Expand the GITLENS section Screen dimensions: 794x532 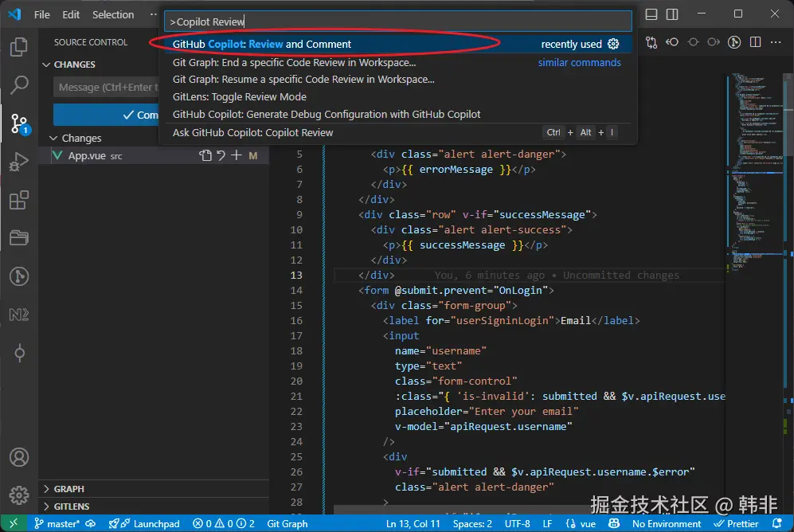coord(72,507)
